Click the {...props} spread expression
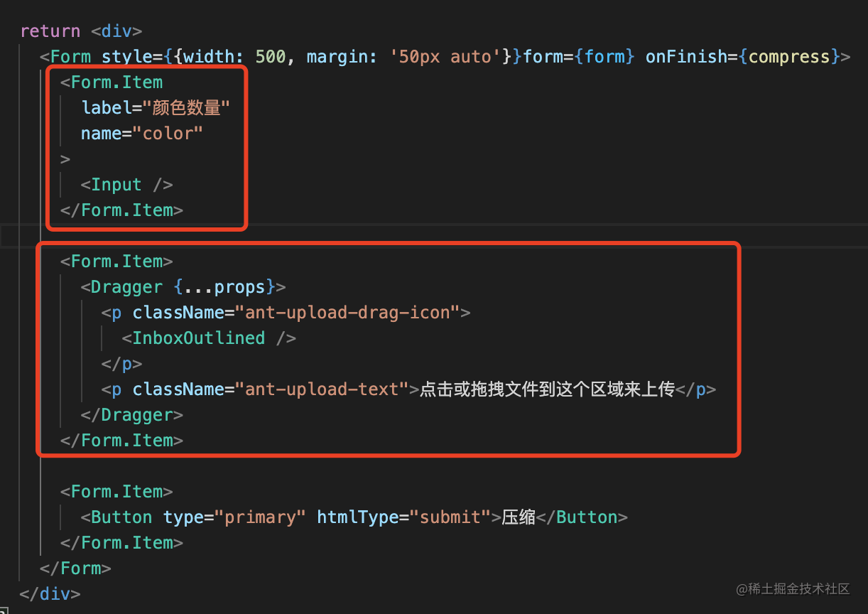Image resolution: width=868 pixels, height=614 pixels. (224, 287)
